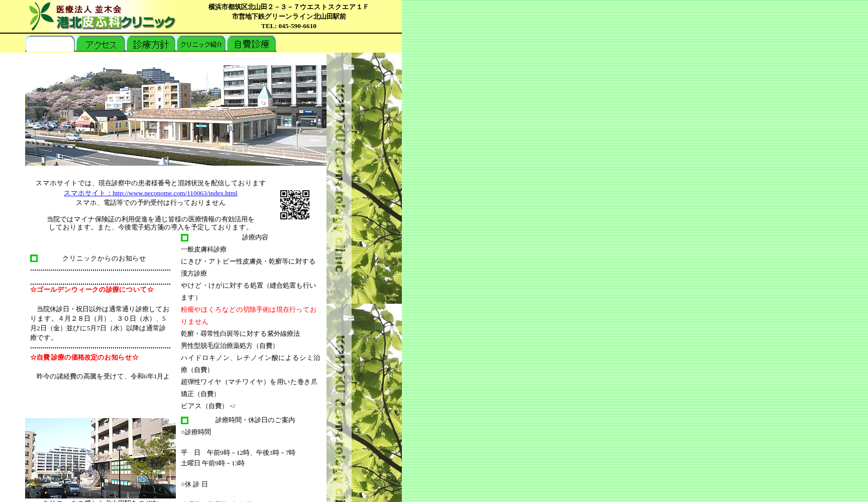Screen dimensions: 868x502
Task: Click the 一般皮膚科診療 line
Action: [203, 249]
